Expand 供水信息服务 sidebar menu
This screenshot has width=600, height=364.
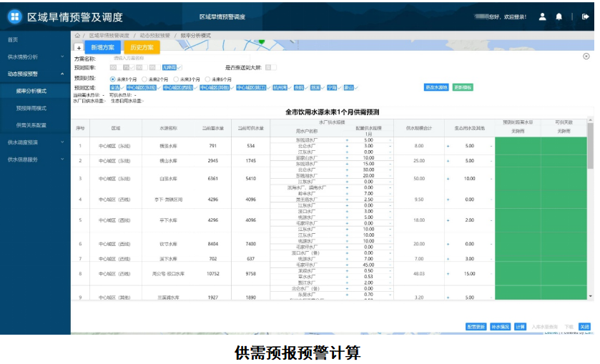[x=35, y=159]
